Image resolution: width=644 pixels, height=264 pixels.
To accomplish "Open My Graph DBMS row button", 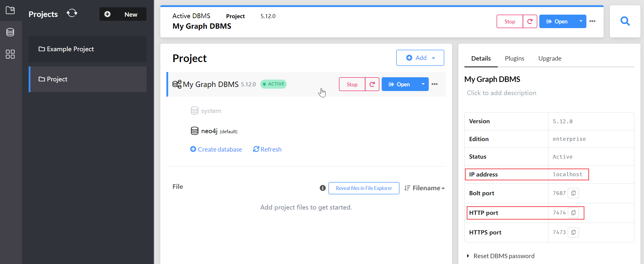I will click(x=400, y=84).
